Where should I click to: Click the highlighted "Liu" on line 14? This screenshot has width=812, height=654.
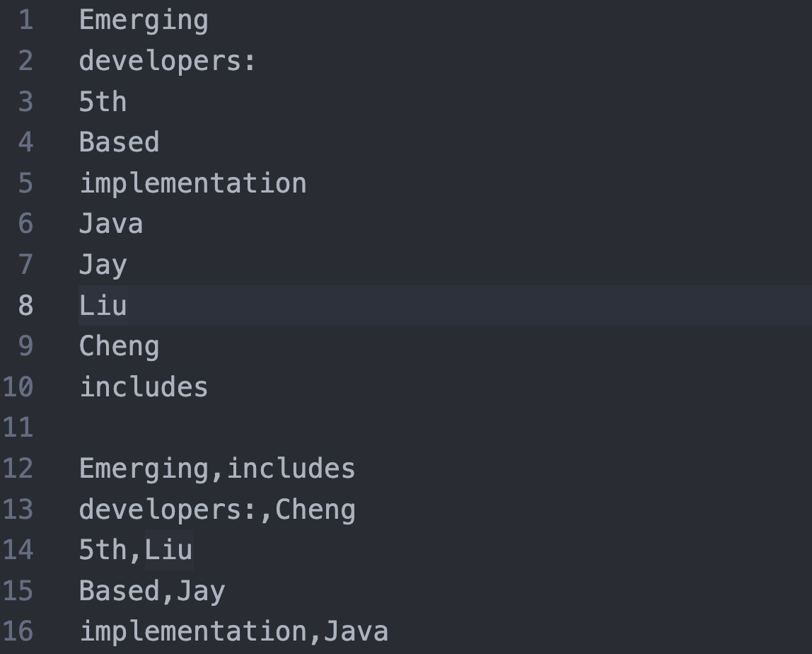coord(168,550)
